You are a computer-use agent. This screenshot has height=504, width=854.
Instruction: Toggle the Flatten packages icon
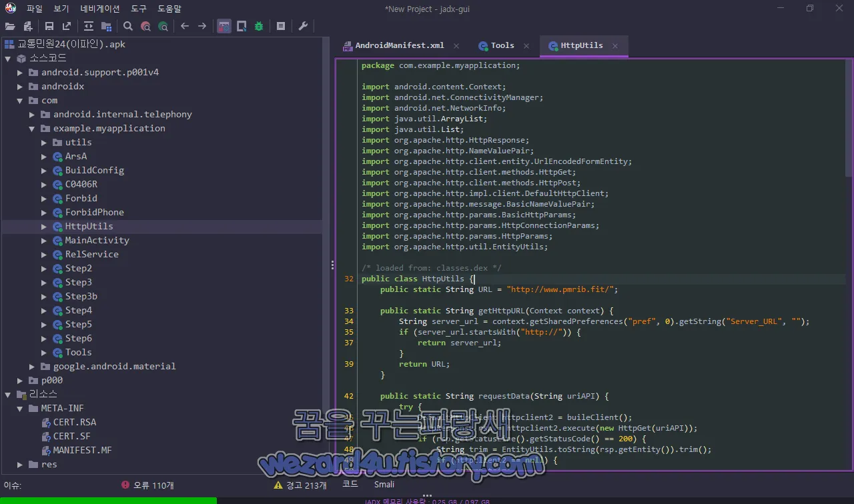[x=106, y=27]
